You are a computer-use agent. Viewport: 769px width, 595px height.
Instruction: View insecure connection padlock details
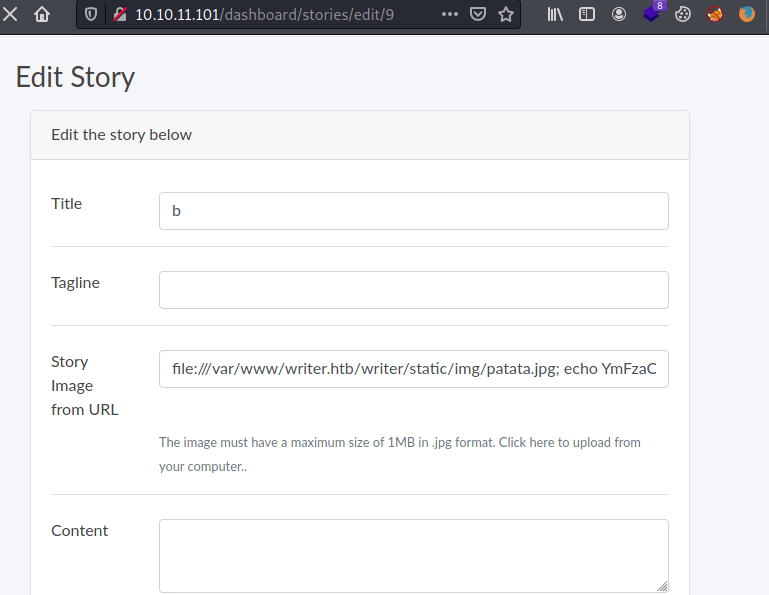point(120,14)
